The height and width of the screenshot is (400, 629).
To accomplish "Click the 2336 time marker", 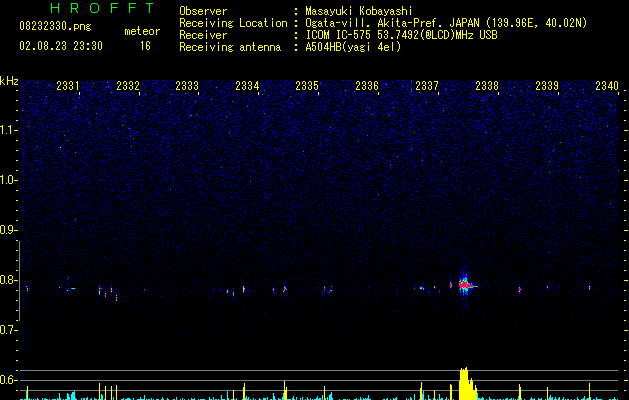I will [367, 86].
